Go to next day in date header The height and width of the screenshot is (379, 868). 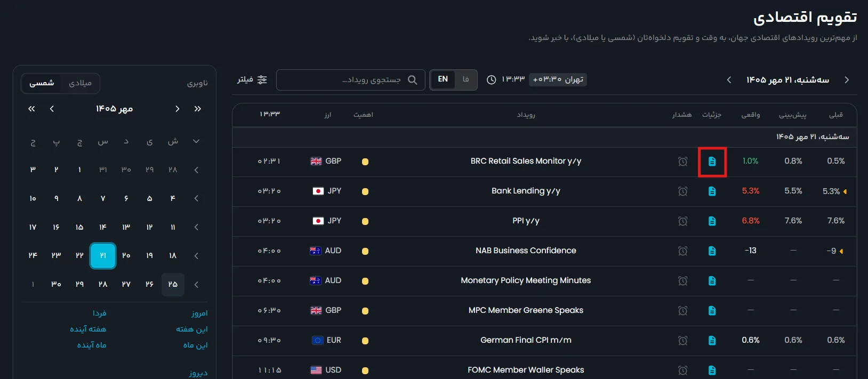tap(729, 80)
